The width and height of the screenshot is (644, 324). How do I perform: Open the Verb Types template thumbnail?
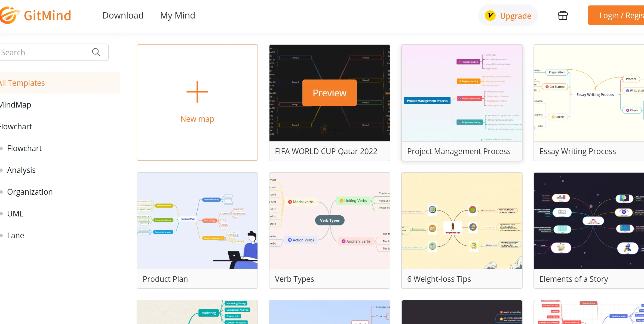tap(329, 221)
